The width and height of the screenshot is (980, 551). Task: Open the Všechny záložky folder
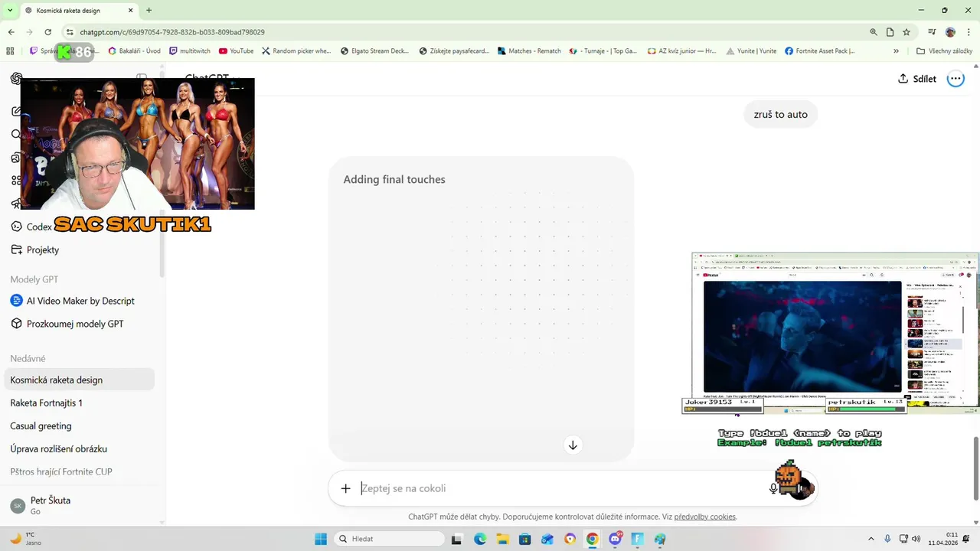[944, 51]
